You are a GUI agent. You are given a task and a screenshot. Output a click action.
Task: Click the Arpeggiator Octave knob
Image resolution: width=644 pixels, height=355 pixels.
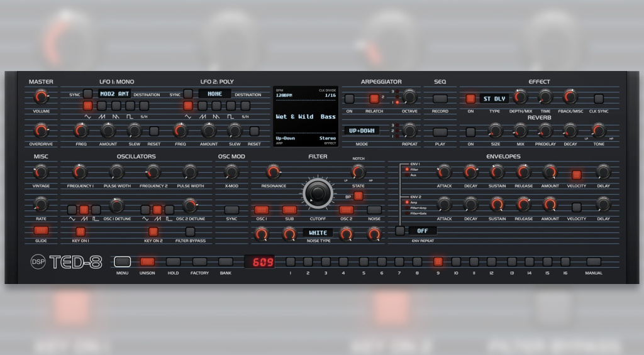click(409, 97)
